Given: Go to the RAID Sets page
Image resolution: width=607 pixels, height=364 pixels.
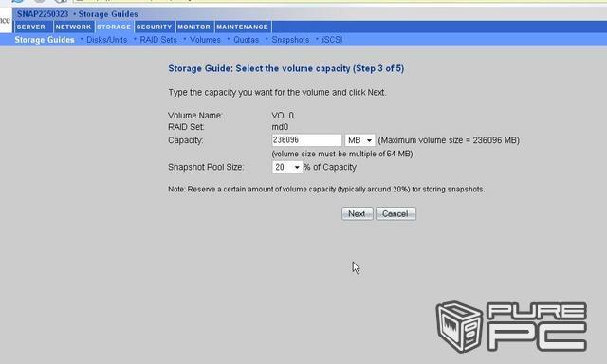Looking at the screenshot, I should 158,40.
